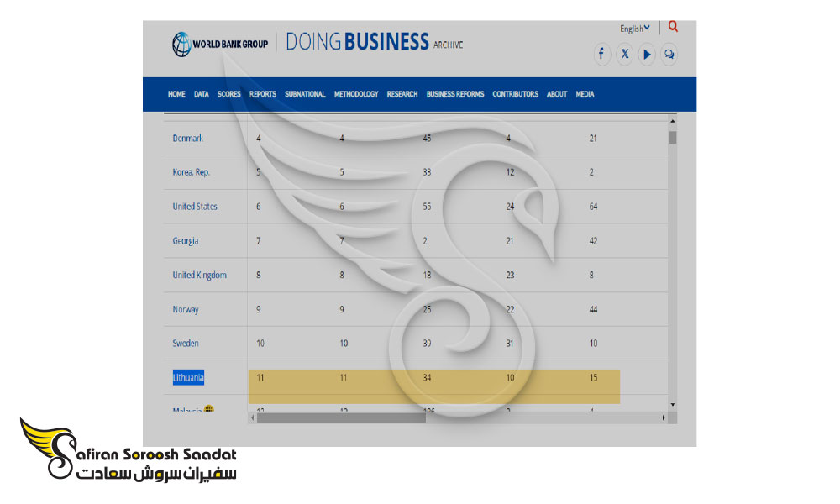Click value 44 in the Norway row
Viewport: 840px width, 504px height.
coord(593,310)
